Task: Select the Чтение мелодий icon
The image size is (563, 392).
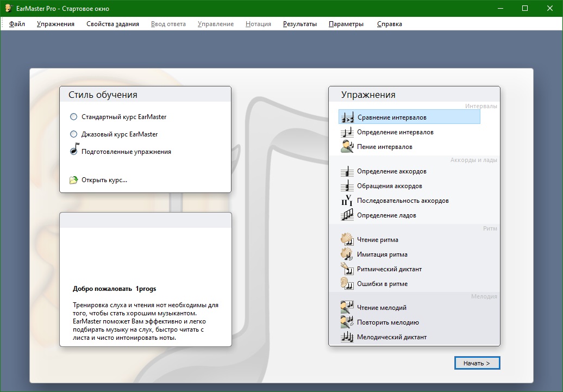Action: 347,308
